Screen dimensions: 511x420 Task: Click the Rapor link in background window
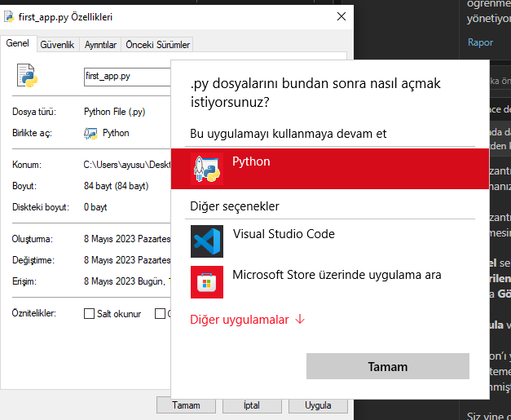point(480,42)
